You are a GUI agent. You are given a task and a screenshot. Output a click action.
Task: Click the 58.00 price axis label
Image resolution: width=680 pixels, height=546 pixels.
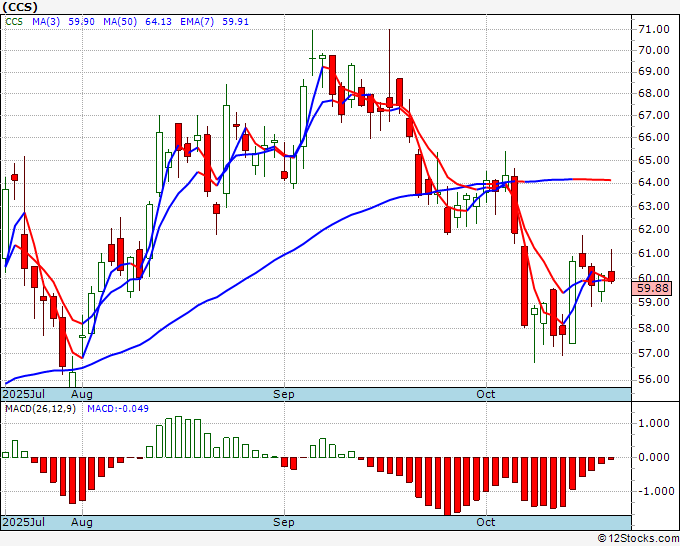(654, 328)
